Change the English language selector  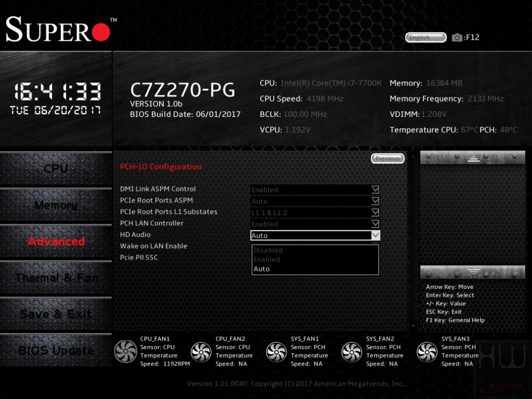[425, 37]
